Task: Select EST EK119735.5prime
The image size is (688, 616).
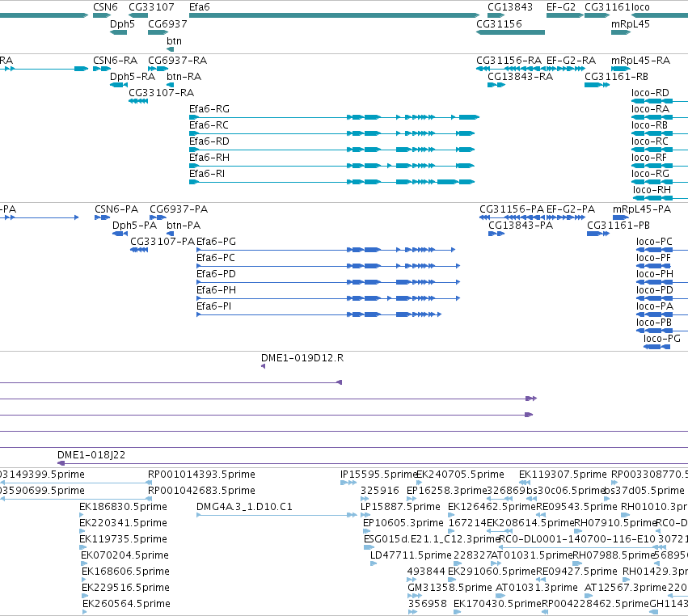Action: (124, 539)
